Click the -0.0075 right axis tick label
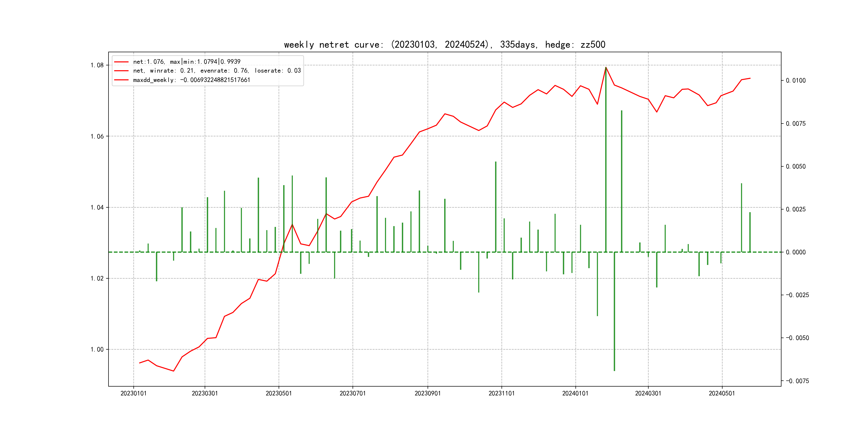 (797, 381)
